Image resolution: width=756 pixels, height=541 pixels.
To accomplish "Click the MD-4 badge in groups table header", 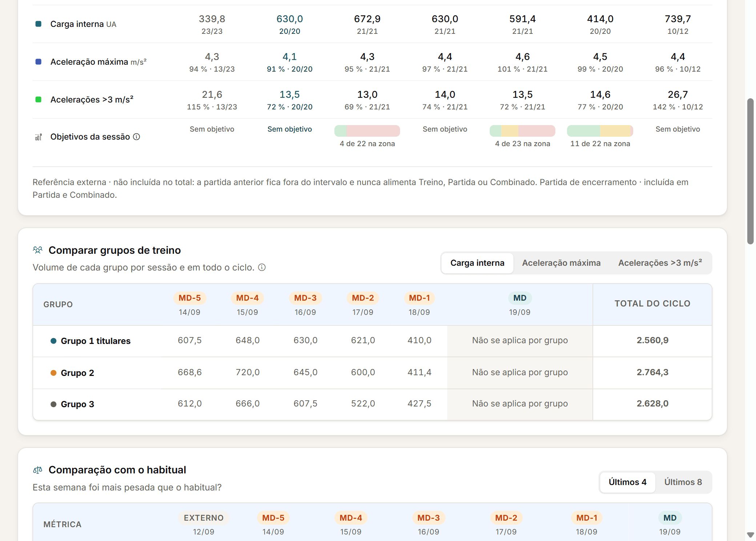I will (x=248, y=298).
